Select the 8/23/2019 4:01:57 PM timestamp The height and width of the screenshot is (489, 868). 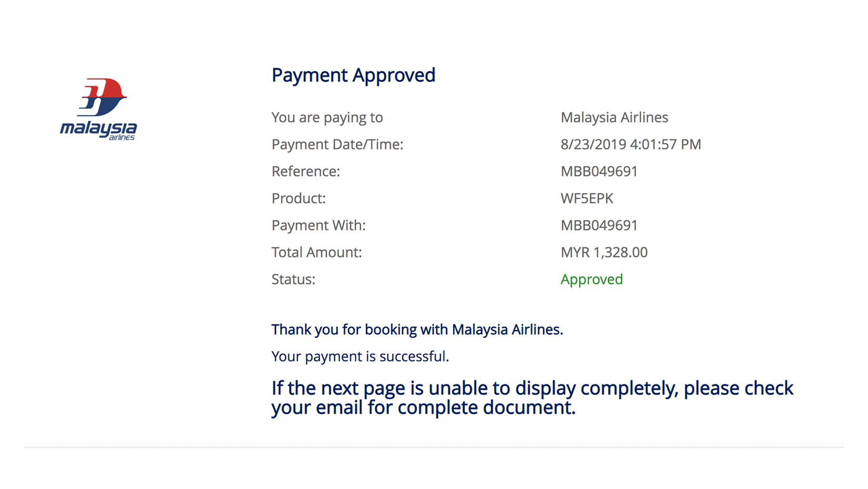pyautogui.click(x=630, y=145)
